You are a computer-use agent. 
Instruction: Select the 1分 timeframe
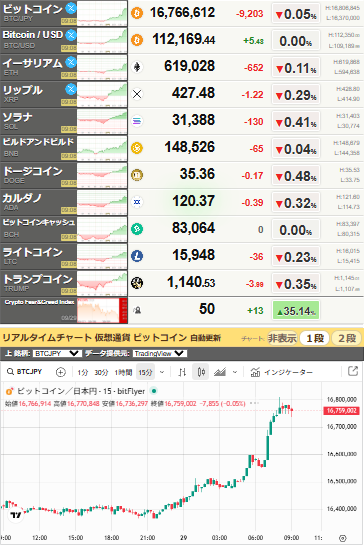(x=83, y=373)
